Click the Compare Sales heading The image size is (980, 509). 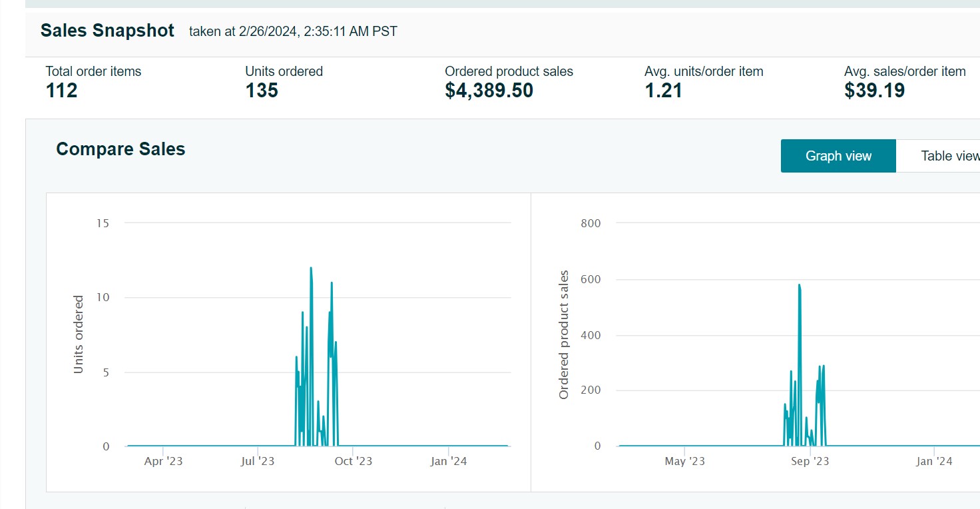pos(121,149)
